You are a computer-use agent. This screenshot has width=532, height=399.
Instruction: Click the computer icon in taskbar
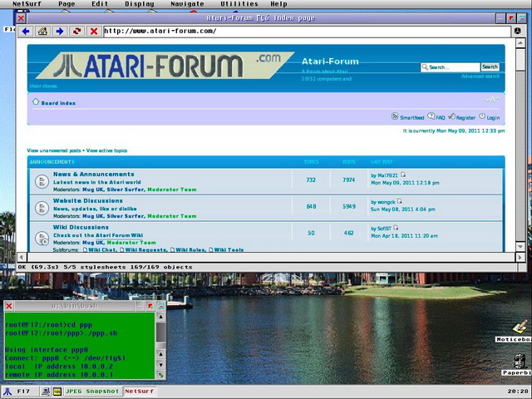[x=46, y=392]
